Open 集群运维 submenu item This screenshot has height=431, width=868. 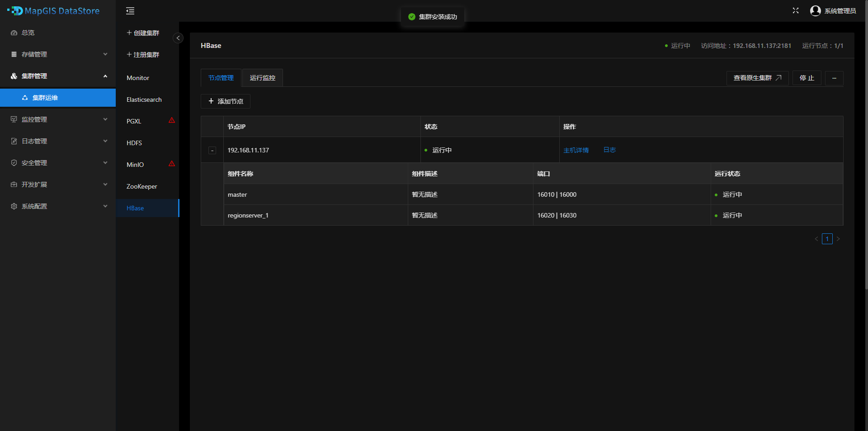pyautogui.click(x=58, y=98)
